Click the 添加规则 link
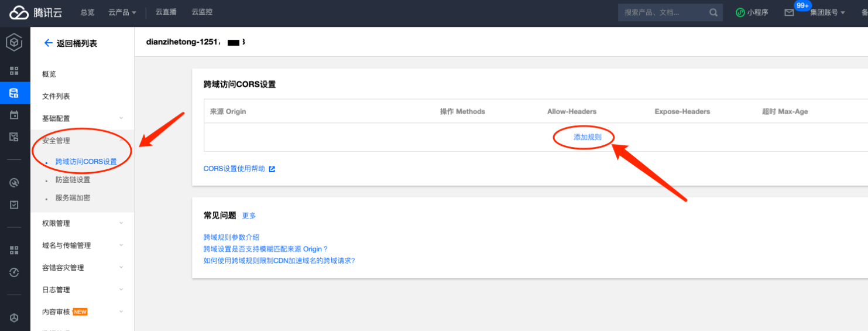Screen dimensions: 868x331 [x=587, y=137]
